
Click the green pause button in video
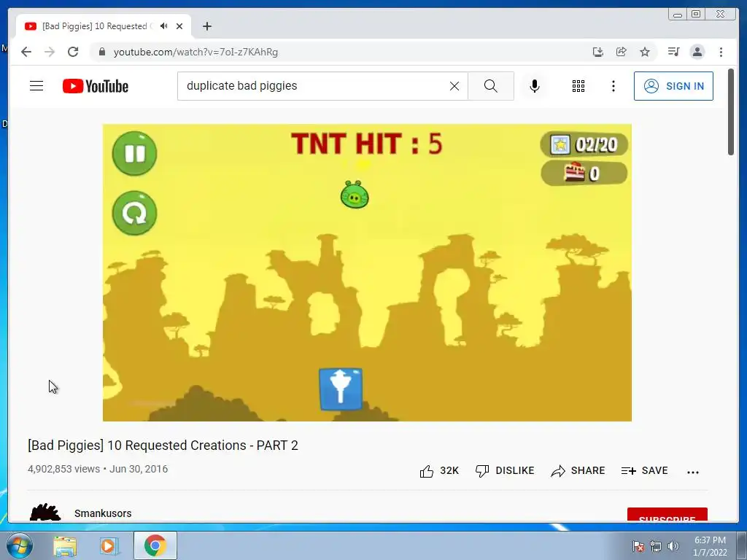[134, 153]
